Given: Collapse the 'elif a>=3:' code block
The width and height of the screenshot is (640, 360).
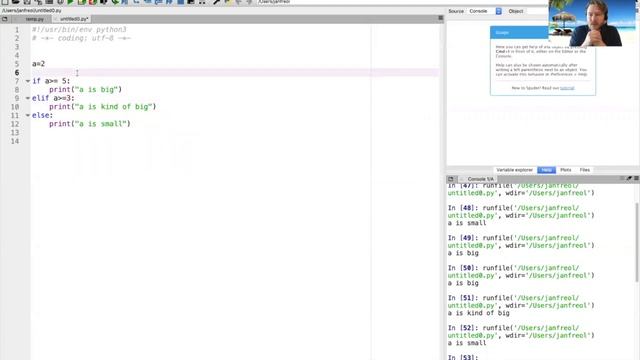Looking at the screenshot, I should (28, 98).
